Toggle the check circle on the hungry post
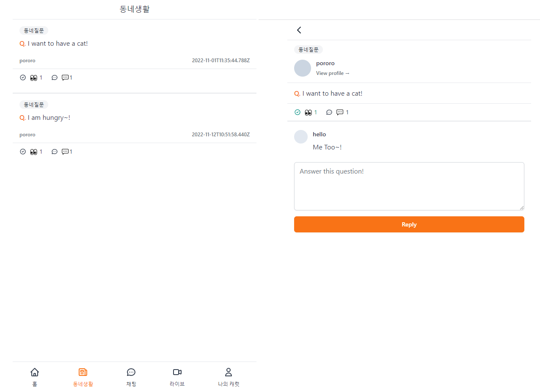The width and height of the screenshot is (540, 392). point(23,152)
